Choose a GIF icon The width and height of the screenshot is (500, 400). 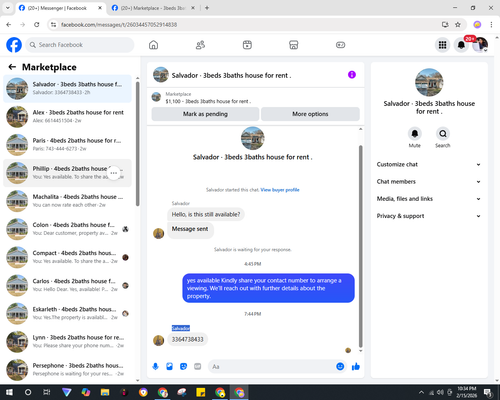pos(197,367)
